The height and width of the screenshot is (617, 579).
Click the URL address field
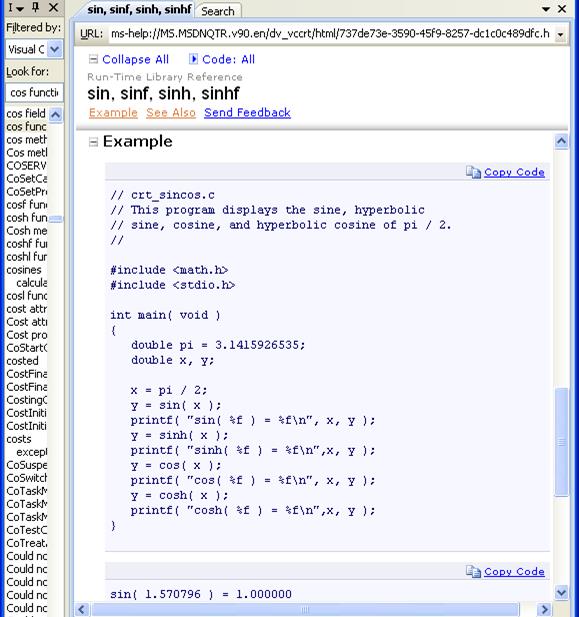click(331, 34)
